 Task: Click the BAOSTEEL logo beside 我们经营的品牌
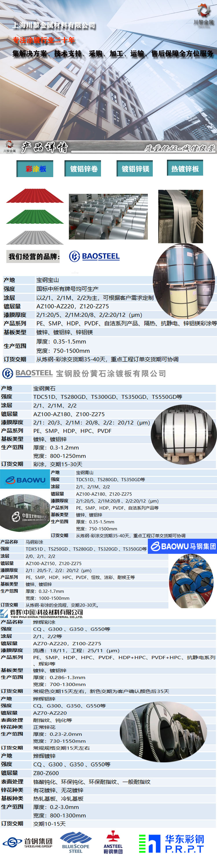[94, 256]
